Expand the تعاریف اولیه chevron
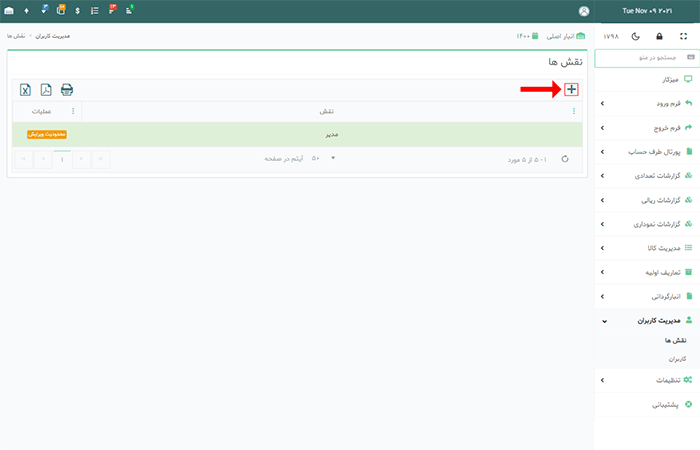The height and width of the screenshot is (450, 700). (x=602, y=272)
